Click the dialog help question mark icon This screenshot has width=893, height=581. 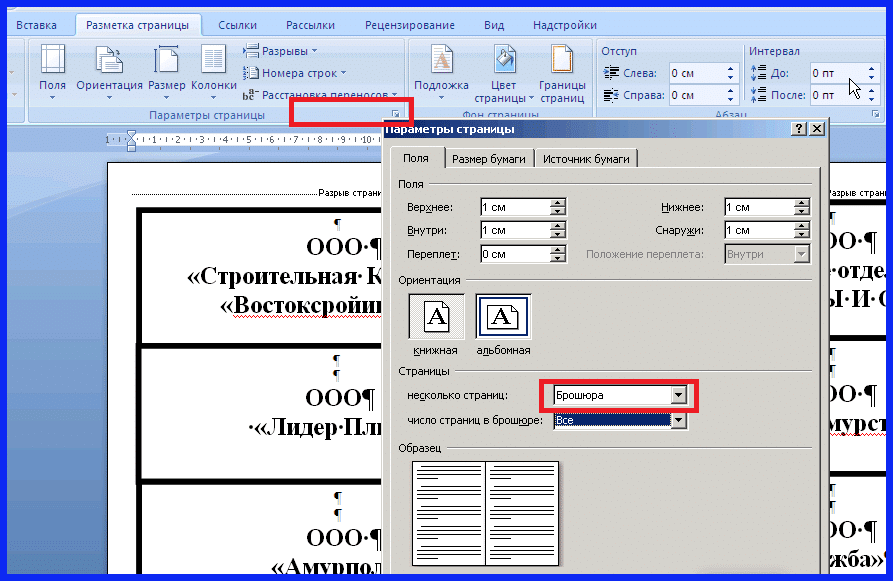pos(799,129)
